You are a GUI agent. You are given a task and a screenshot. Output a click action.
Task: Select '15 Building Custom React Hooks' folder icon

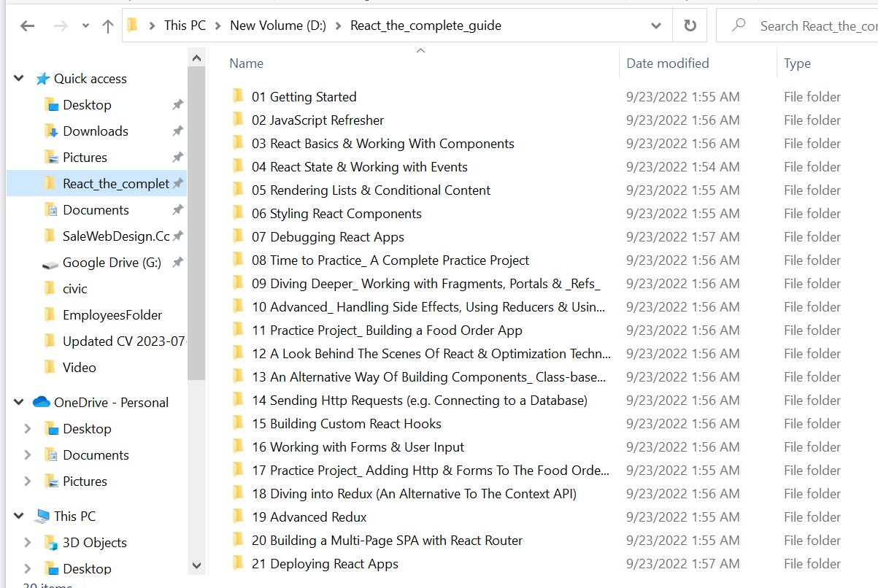pos(238,423)
